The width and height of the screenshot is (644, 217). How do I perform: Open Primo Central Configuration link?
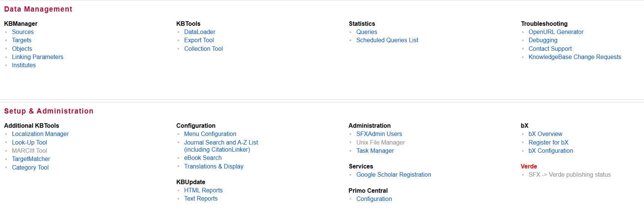pyautogui.click(x=374, y=199)
